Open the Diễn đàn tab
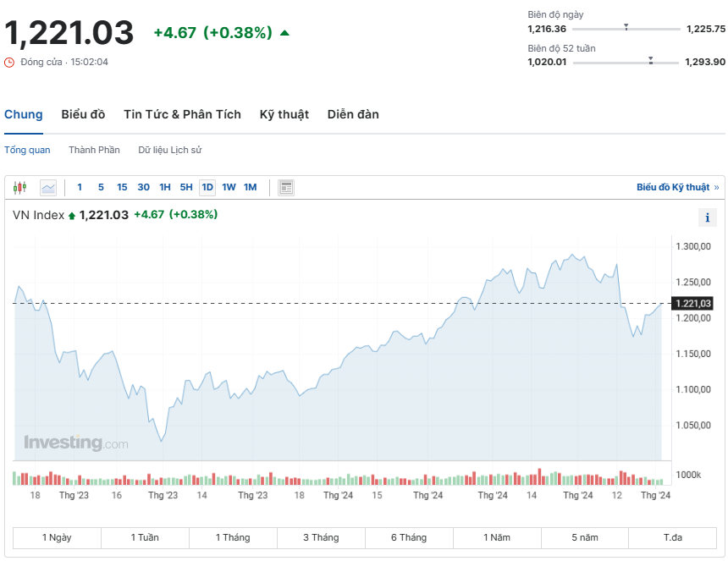The image size is (728, 561). [353, 114]
